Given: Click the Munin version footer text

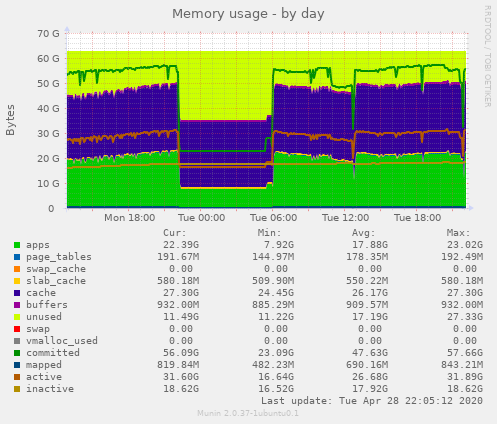Looking at the screenshot, I should coord(248,414).
